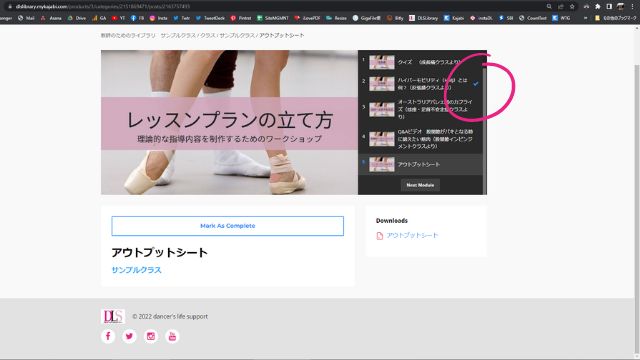
Task: Open the Facebook icon in the footer
Action: coord(108,336)
